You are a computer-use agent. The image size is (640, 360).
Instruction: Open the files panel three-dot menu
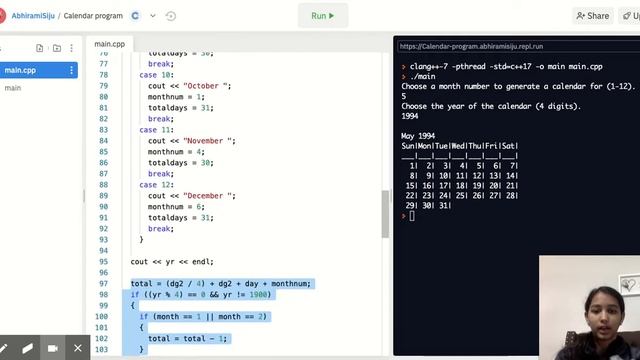71,48
